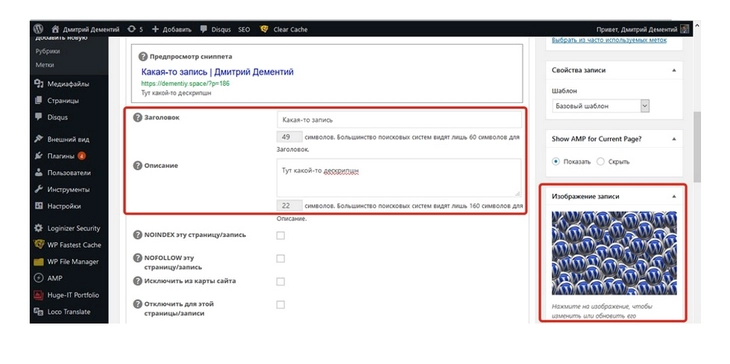
Task: Open Инструменты in the sidebar
Action: (x=62, y=189)
